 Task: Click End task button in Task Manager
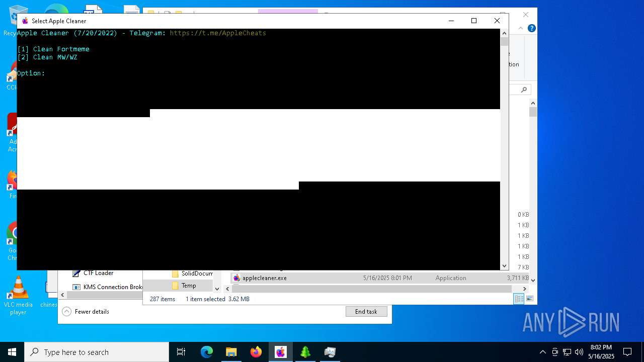(366, 312)
